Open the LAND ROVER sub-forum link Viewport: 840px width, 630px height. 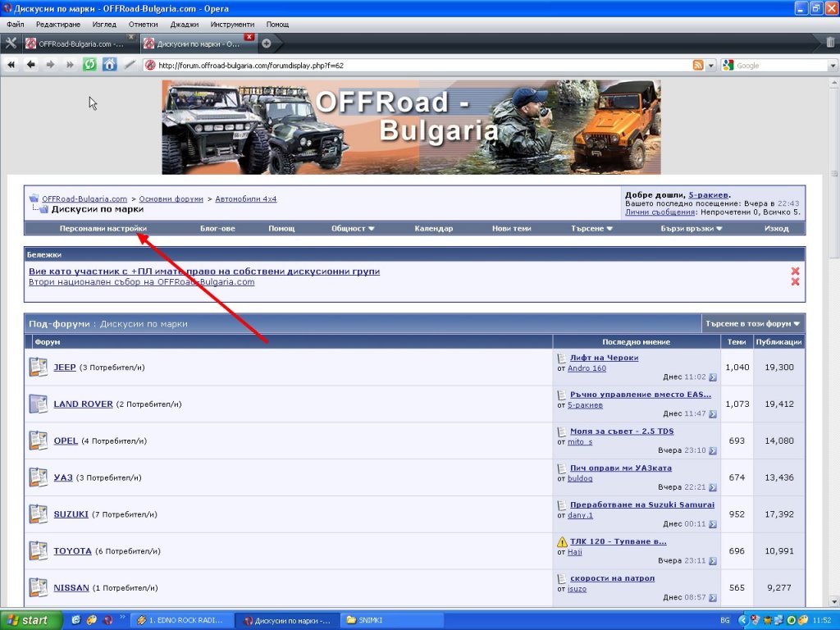coord(83,404)
